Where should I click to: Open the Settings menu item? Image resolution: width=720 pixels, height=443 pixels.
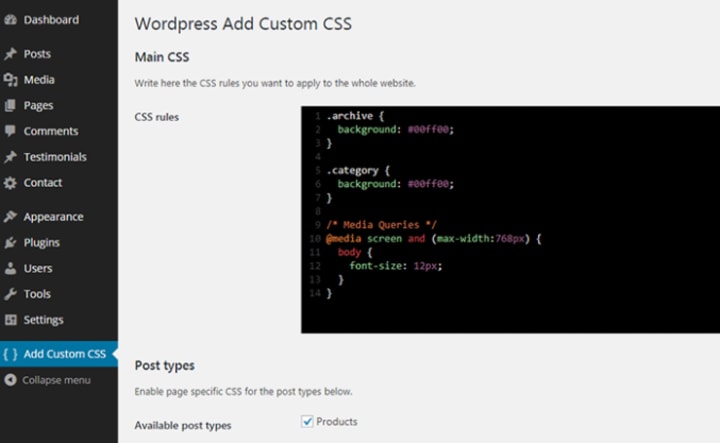(x=59, y=320)
